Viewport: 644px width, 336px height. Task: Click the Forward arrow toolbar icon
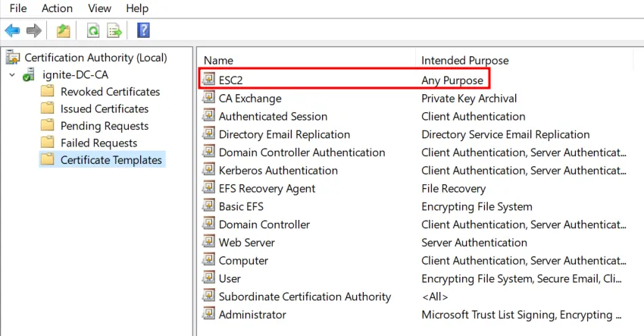tap(33, 30)
